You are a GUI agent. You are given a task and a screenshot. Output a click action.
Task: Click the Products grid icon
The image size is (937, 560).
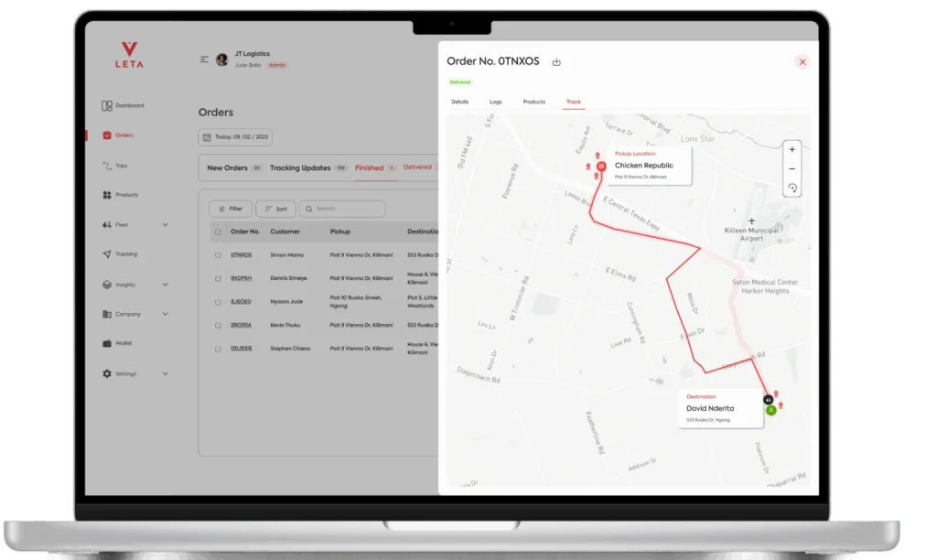pyautogui.click(x=107, y=195)
